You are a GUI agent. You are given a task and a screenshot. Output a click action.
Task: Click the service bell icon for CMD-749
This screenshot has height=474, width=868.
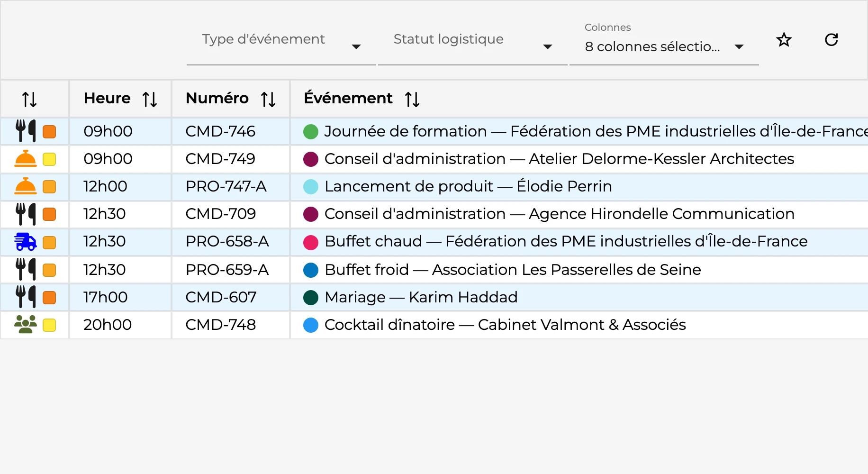[26, 159]
